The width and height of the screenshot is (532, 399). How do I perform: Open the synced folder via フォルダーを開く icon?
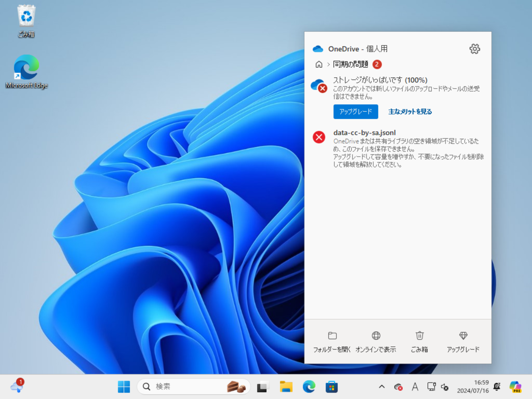coord(332,335)
